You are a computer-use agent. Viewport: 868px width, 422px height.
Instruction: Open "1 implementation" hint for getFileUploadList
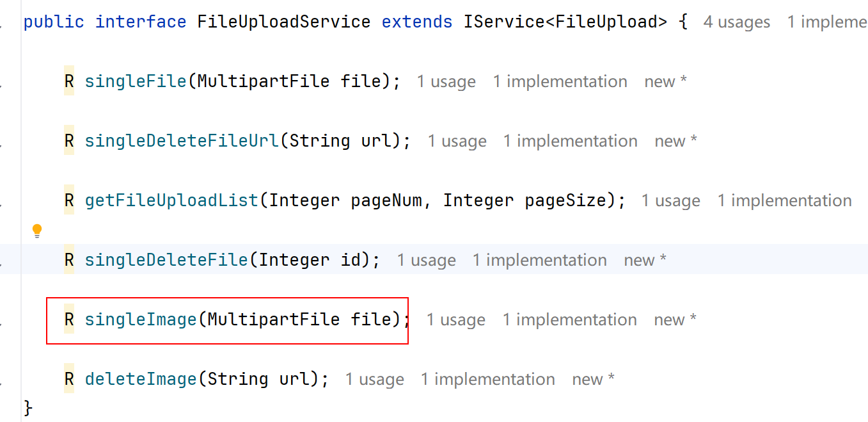pos(784,201)
